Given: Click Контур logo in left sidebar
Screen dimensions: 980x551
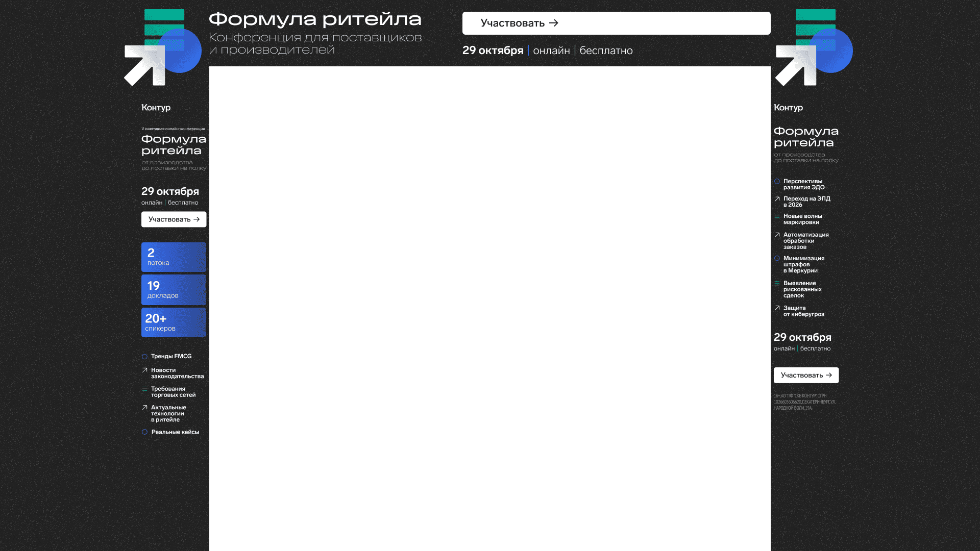Looking at the screenshot, I should point(156,108).
